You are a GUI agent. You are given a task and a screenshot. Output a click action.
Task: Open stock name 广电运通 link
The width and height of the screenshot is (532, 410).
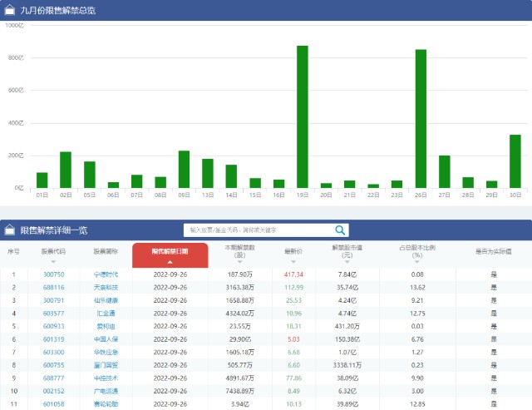(x=106, y=391)
